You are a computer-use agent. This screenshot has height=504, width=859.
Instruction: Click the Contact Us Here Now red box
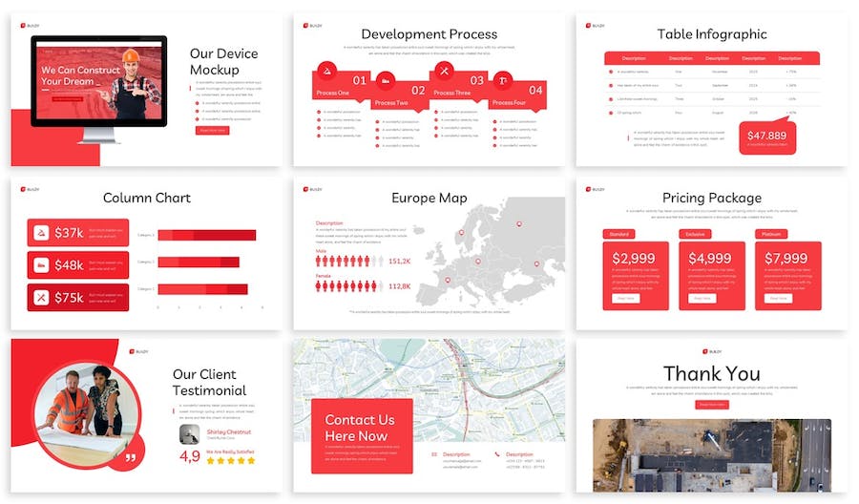pos(362,435)
